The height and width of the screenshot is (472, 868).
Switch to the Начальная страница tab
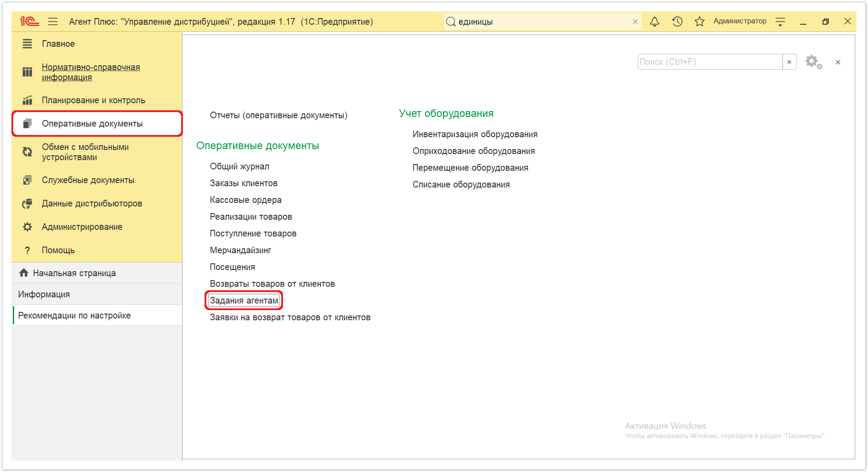pyautogui.click(x=74, y=273)
